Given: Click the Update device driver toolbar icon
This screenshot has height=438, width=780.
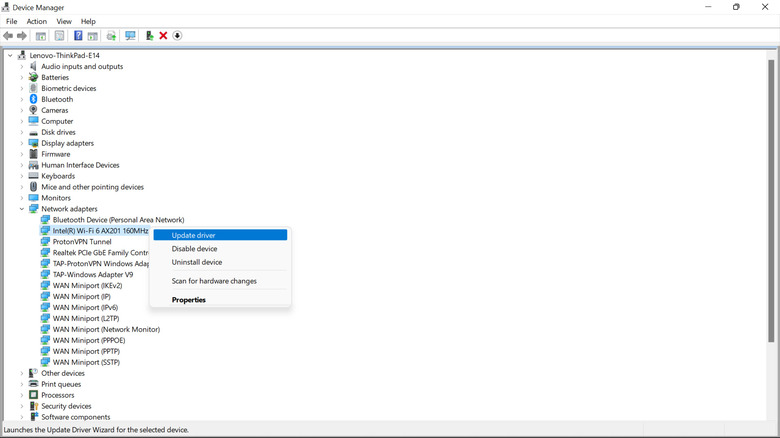Looking at the screenshot, I should coord(149,36).
